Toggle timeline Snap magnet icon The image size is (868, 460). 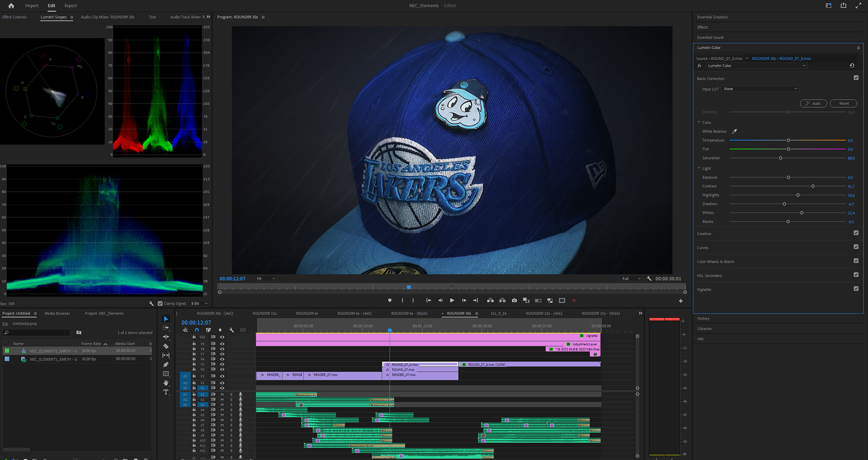pyautogui.click(x=197, y=330)
